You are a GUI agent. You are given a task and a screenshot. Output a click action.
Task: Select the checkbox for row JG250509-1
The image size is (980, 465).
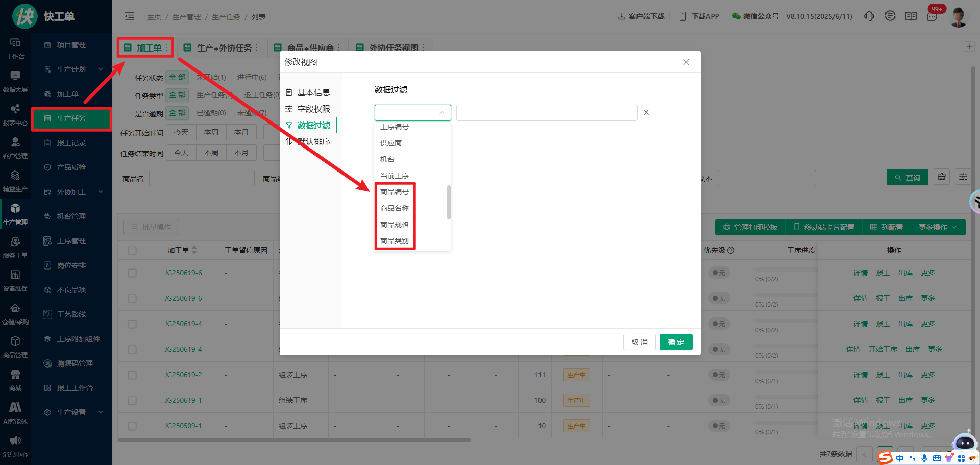point(132,426)
